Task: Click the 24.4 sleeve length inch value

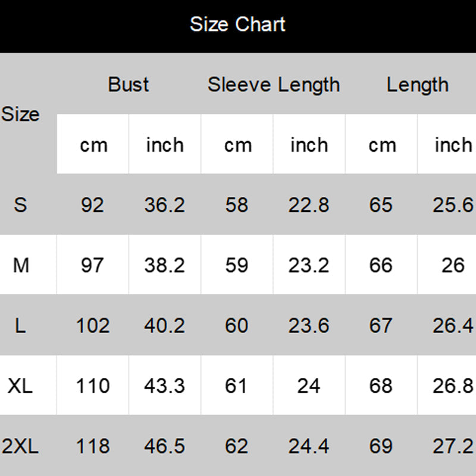Action: [x=308, y=446]
